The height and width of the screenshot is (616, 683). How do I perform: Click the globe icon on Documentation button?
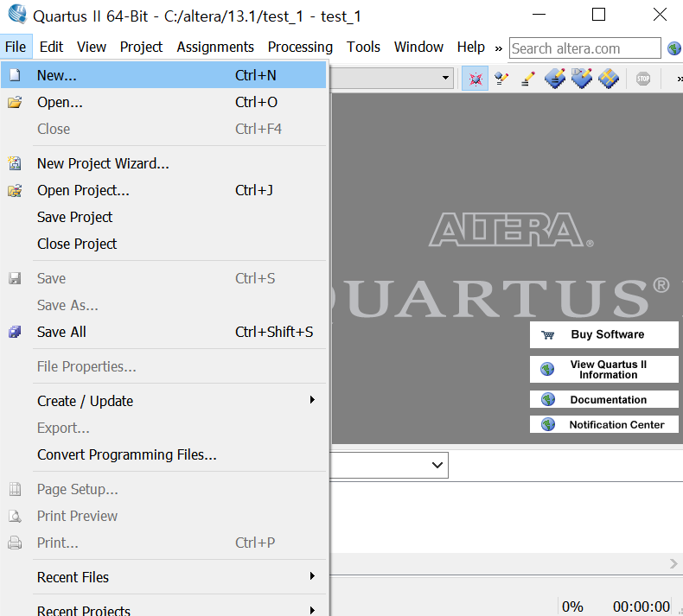tap(548, 399)
